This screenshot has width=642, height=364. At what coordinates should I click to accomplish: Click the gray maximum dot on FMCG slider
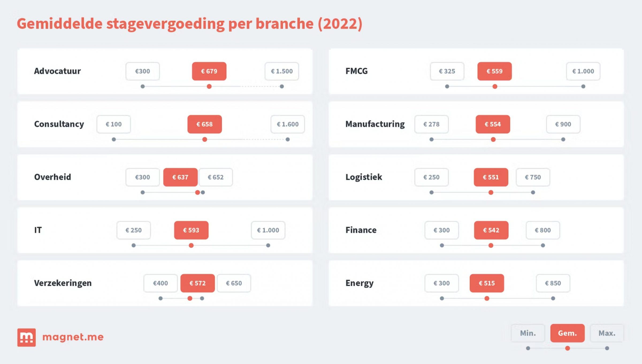(583, 86)
